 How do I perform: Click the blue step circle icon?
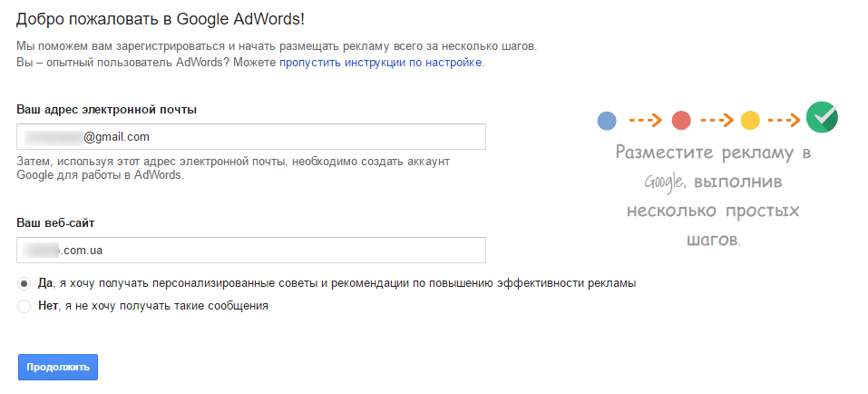click(x=608, y=120)
